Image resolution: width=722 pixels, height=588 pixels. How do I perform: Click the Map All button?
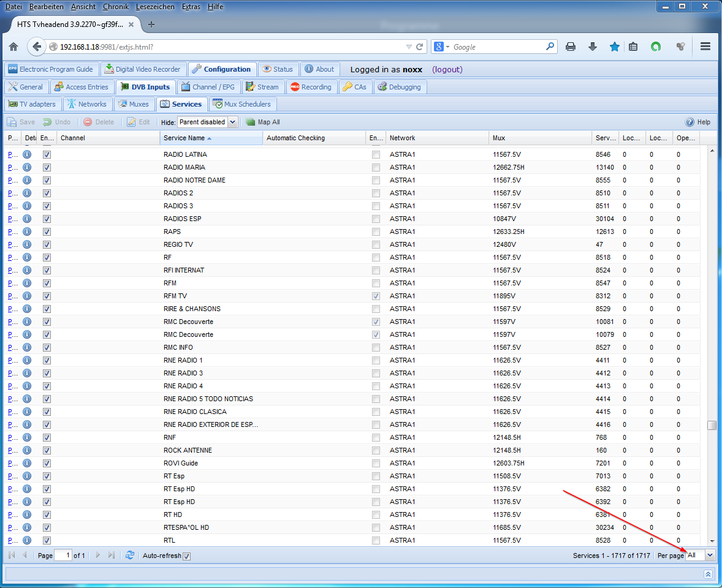tap(263, 122)
